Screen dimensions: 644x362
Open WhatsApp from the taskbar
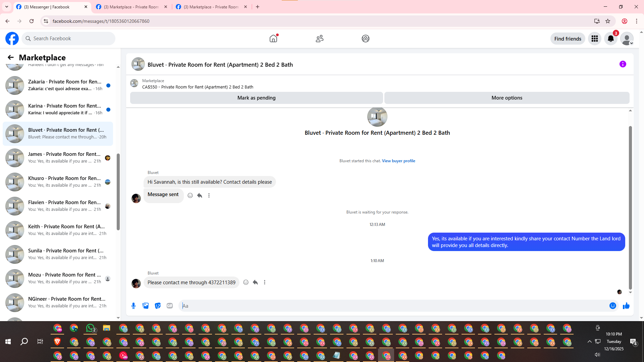tap(91, 328)
